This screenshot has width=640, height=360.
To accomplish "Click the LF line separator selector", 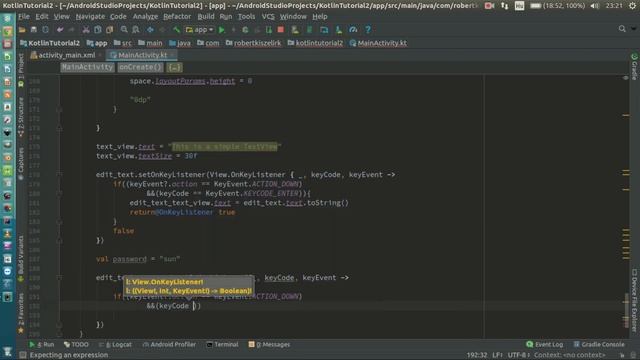I will pos(498,355).
